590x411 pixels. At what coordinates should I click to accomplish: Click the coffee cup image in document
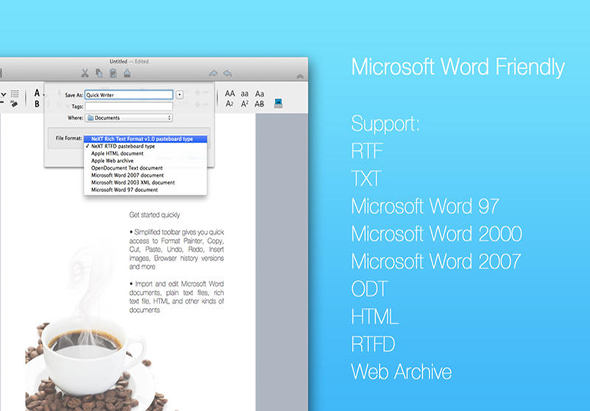pyautogui.click(x=94, y=358)
